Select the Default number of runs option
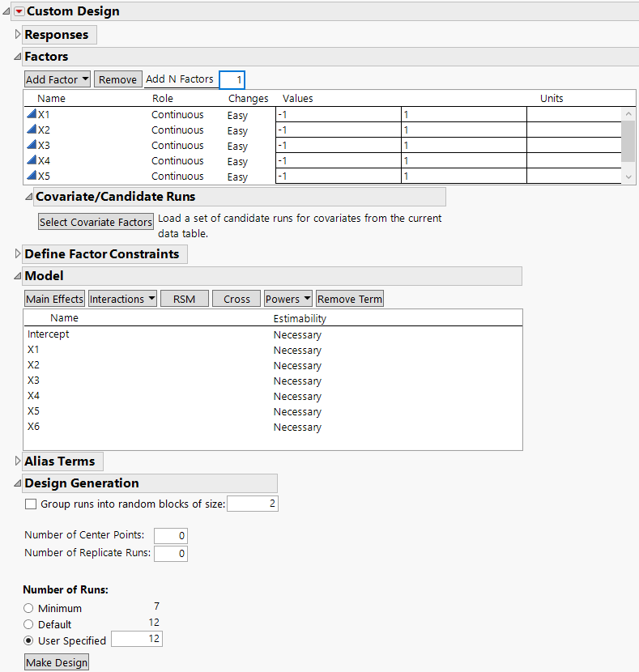 (x=29, y=624)
